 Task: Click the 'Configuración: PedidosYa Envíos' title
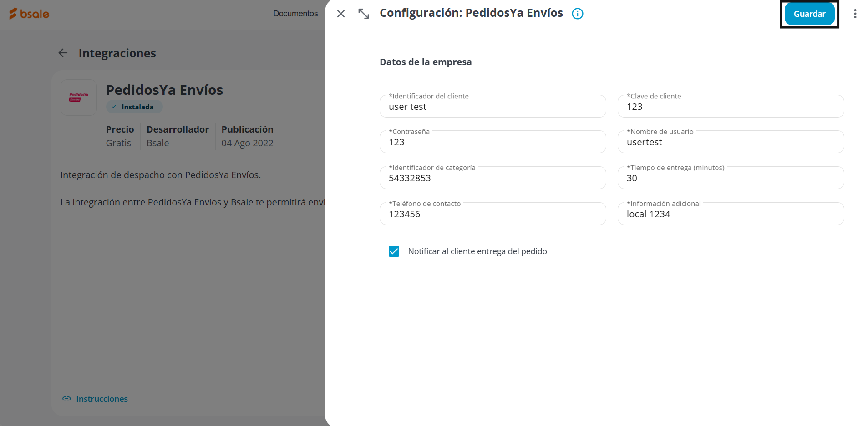coord(471,13)
